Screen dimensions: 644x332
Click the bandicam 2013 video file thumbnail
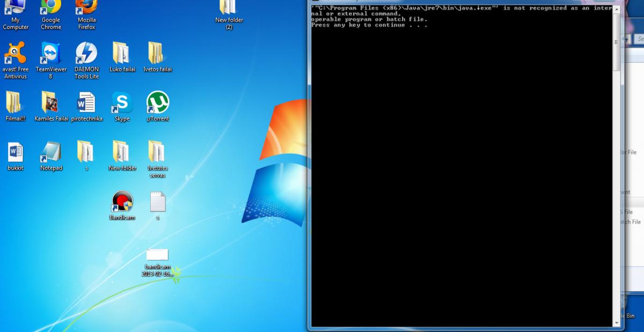click(x=157, y=255)
